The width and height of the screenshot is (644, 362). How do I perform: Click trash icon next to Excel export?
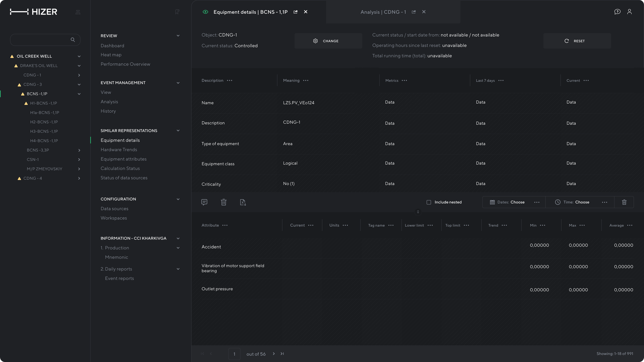click(x=224, y=202)
